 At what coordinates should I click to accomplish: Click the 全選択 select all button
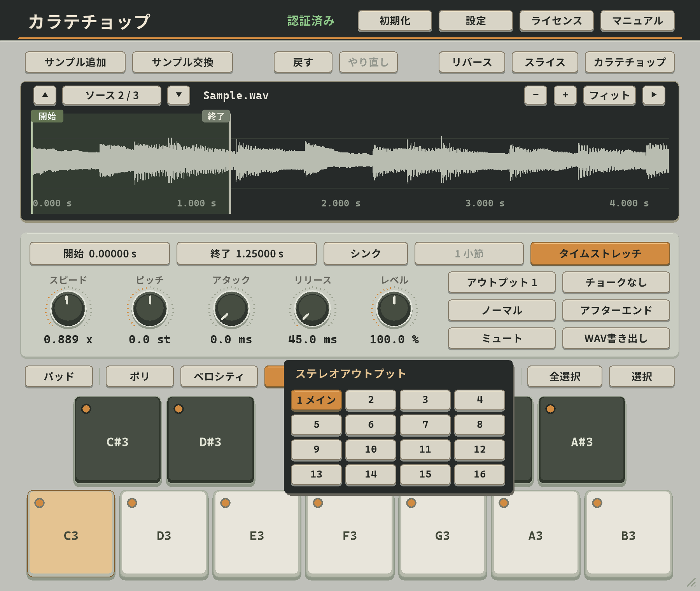tap(565, 376)
